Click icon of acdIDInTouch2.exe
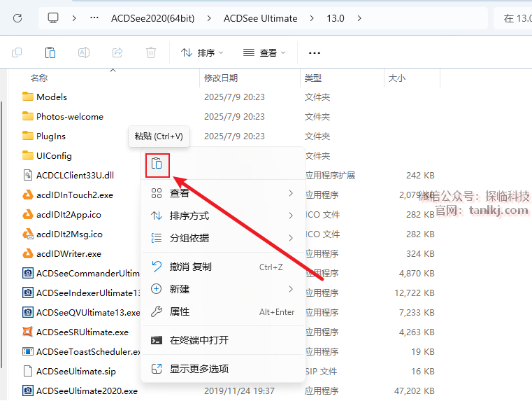Screen dimensions: 532x401 pyautogui.click(x=28, y=195)
